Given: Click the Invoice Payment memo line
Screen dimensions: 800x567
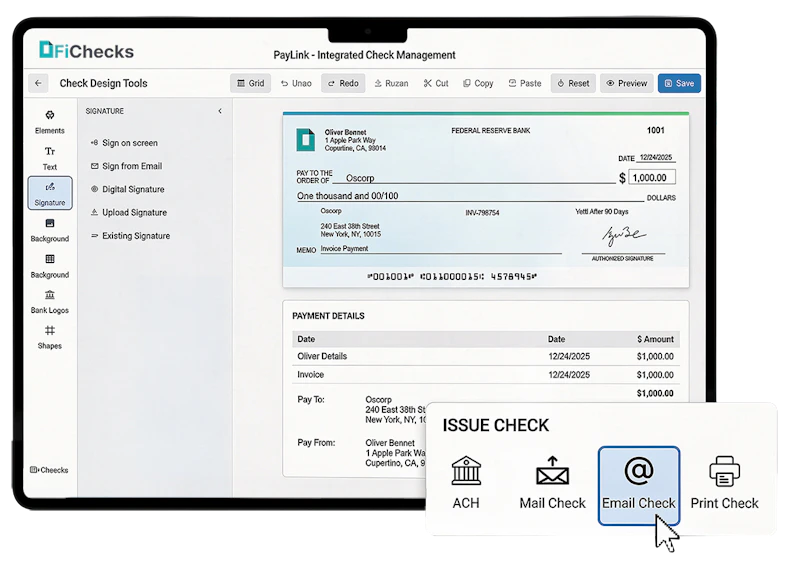Looking at the screenshot, I should pyautogui.click(x=344, y=249).
